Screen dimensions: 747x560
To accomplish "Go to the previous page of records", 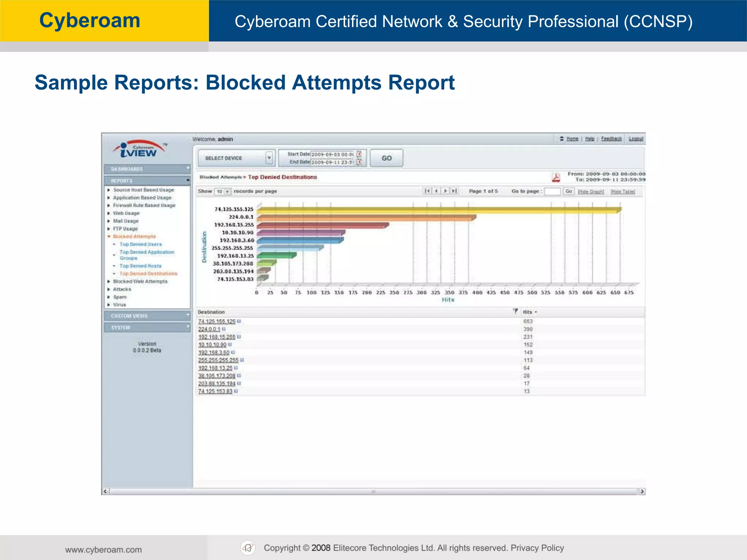I will coord(436,191).
